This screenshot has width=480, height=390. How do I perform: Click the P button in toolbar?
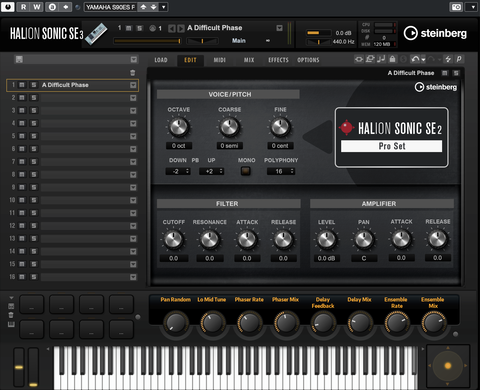click(x=459, y=59)
